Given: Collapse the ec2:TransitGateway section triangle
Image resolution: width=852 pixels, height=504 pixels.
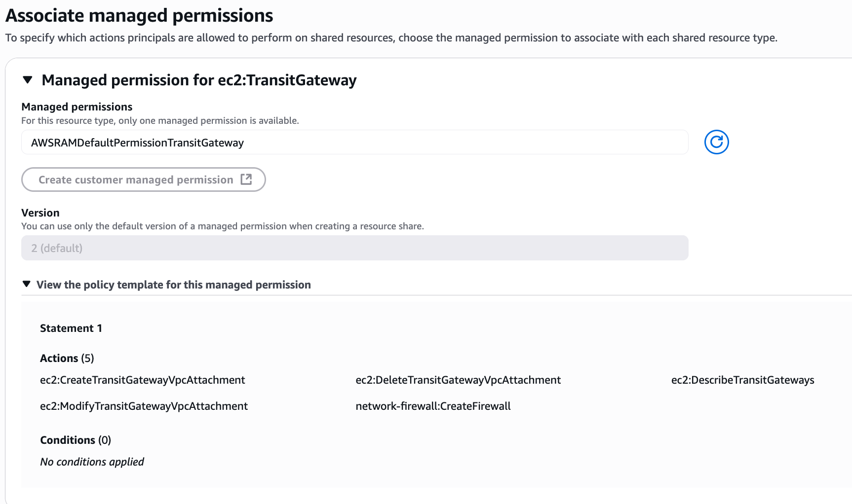Looking at the screenshot, I should 28,80.
